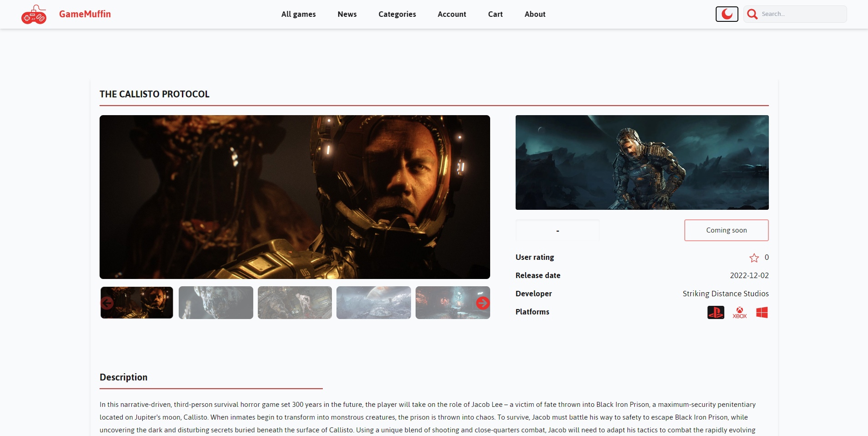868x436 pixels.
Task: Select the third gallery thumbnail
Action: [295, 303]
